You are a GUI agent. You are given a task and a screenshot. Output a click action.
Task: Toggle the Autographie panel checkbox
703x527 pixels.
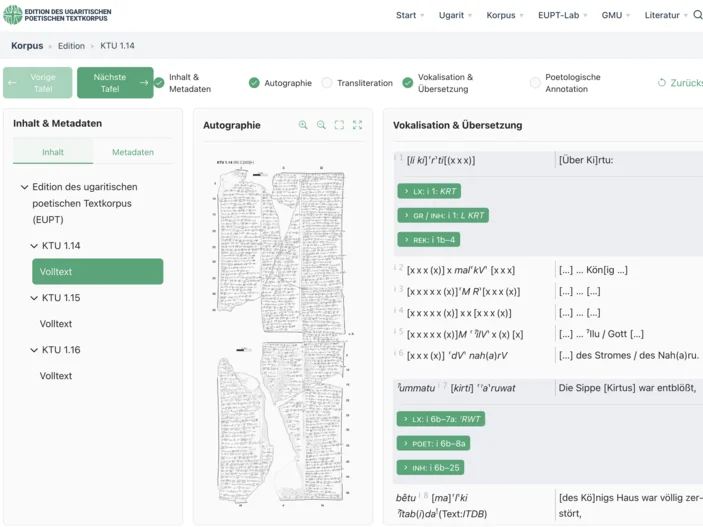pyautogui.click(x=254, y=83)
